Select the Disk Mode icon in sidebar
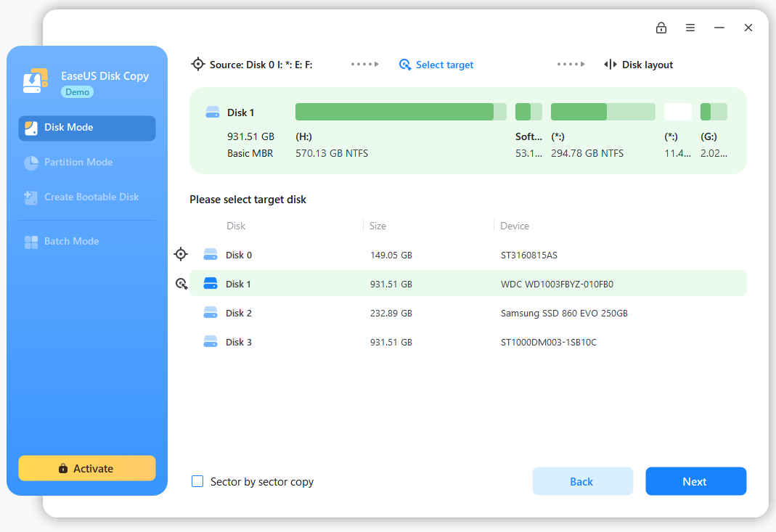Screen dimensions: 776x532 click(32, 128)
